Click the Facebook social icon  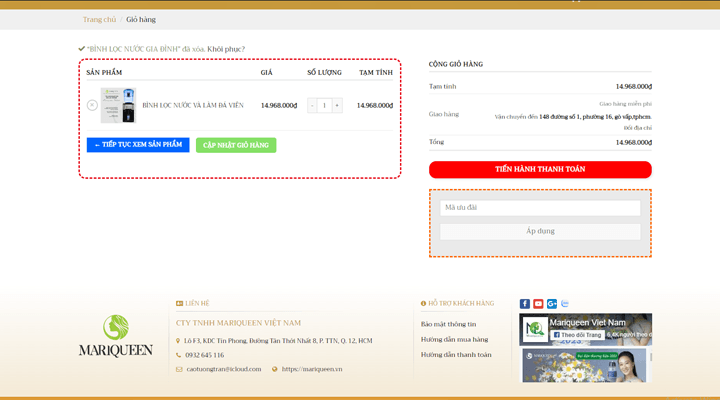(x=525, y=304)
